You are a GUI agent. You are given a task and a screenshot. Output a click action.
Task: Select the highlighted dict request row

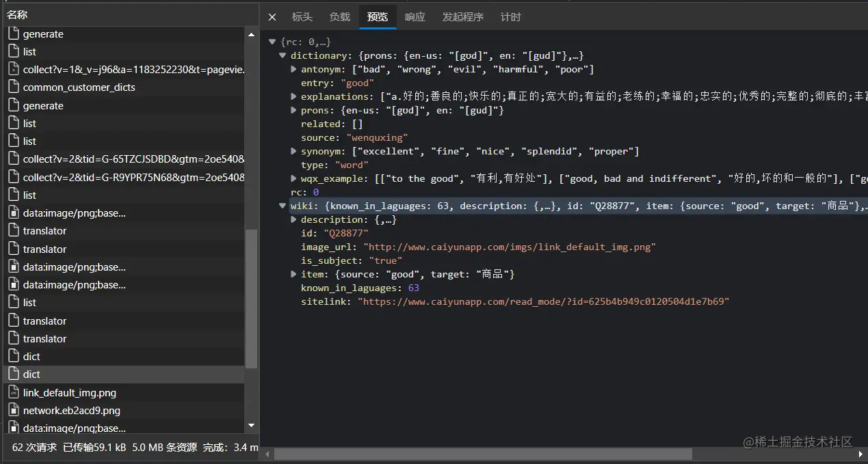coord(124,374)
